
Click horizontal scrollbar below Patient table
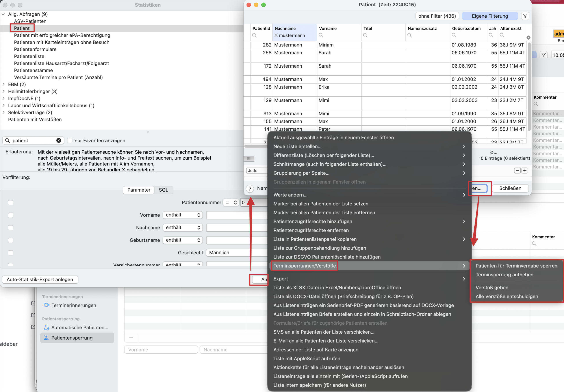point(256,146)
